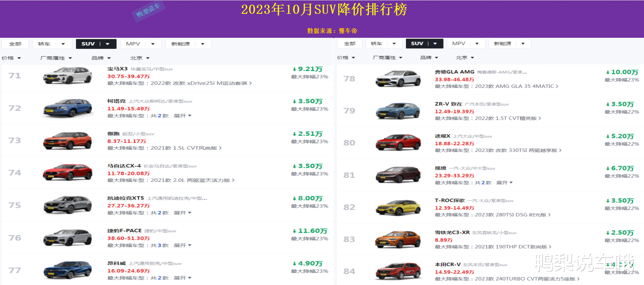Click the 9.21万 price drop for 宝马X3
Viewport: 644px width, 285px height.
pos(307,69)
